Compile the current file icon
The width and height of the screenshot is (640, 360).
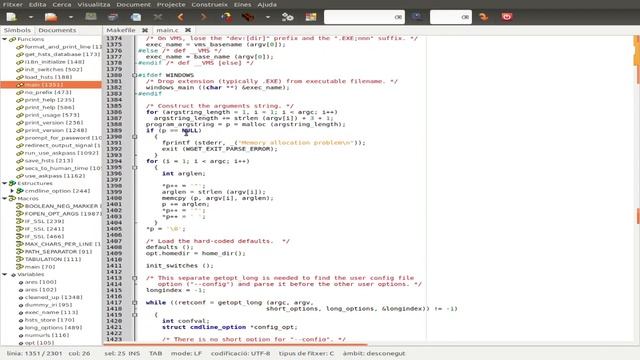pos(226,17)
